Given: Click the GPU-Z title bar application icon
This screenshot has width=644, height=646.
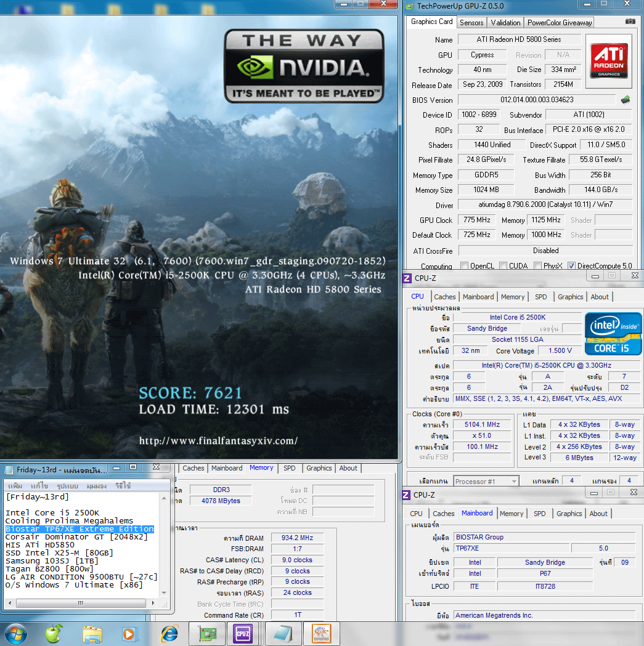Looking at the screenshot, I should (409, 6).
